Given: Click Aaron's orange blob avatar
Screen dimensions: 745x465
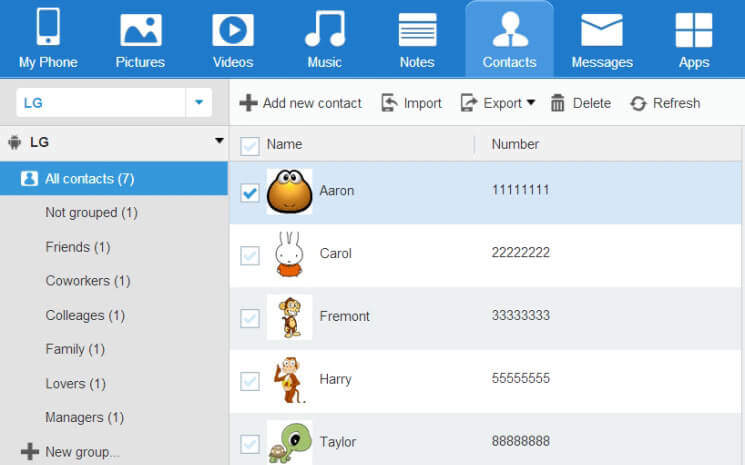Looking at the screenshot, I should [x=289, y=191].
